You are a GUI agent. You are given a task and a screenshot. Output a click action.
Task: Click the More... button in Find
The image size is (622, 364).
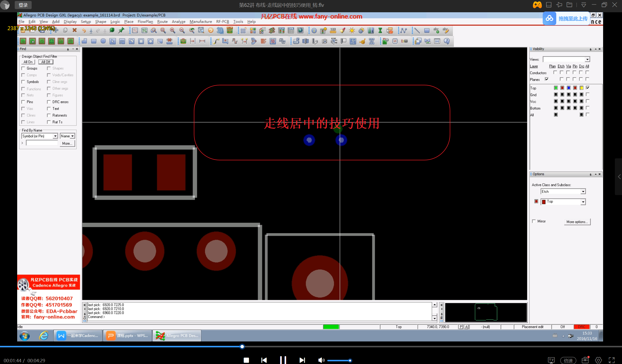pos(67,143)
